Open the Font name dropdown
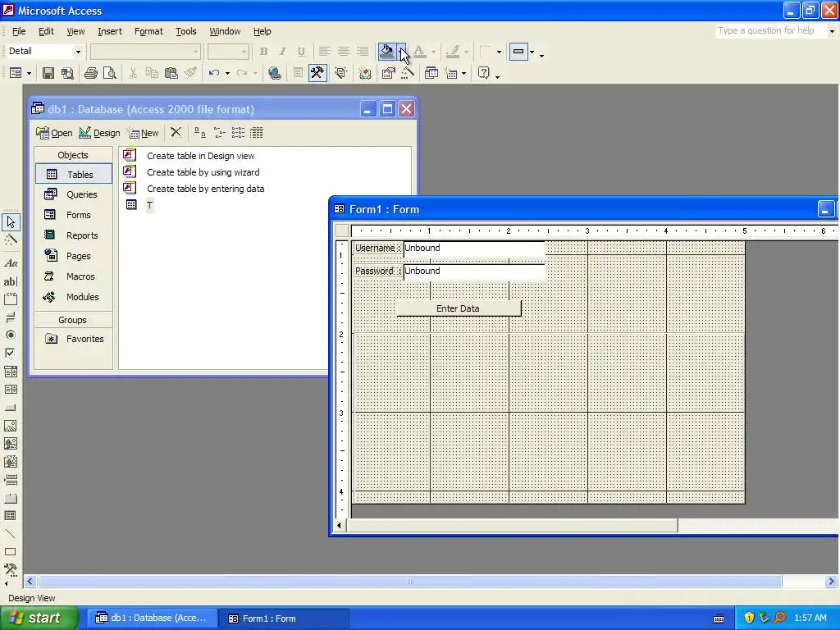This screenshot has height=630, width=840. tap(195, 52)
